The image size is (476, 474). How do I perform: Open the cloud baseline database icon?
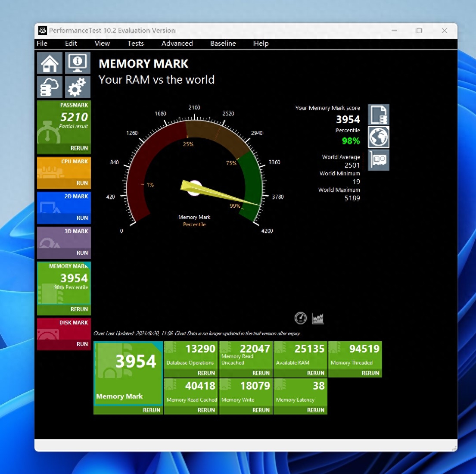click(50, 87)
